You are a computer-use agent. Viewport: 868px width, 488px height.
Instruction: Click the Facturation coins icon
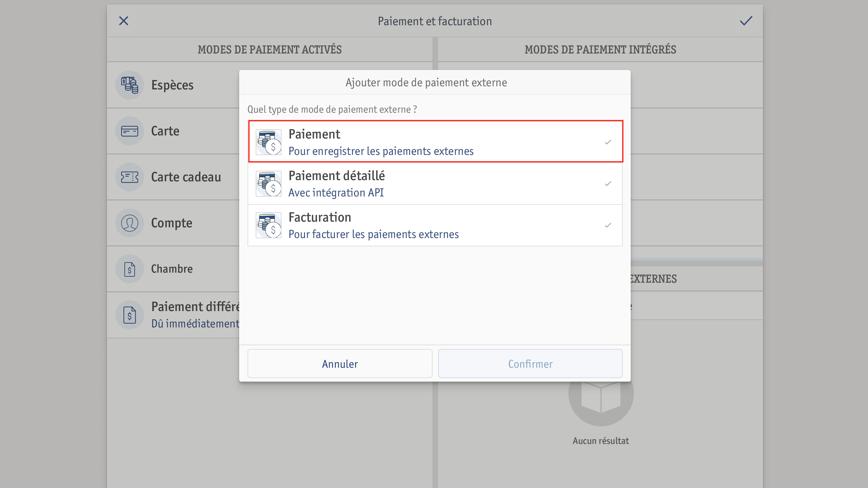pos(268,225)
